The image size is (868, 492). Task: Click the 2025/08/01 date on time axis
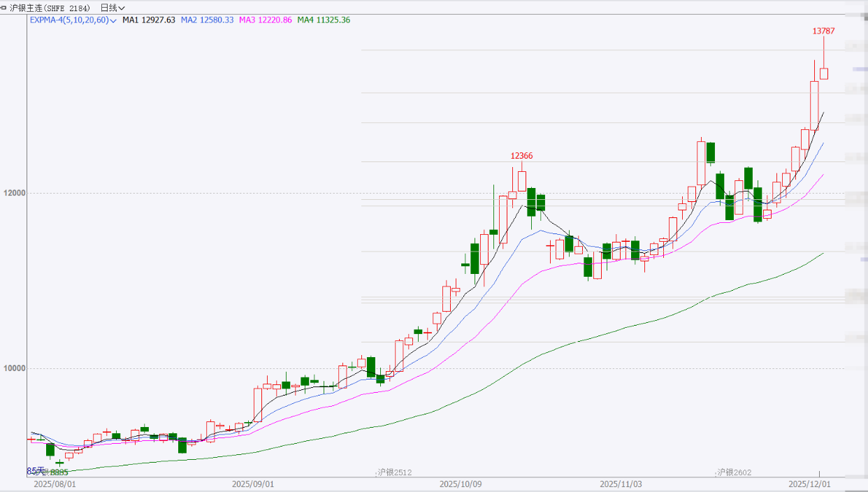coord(55,484)
